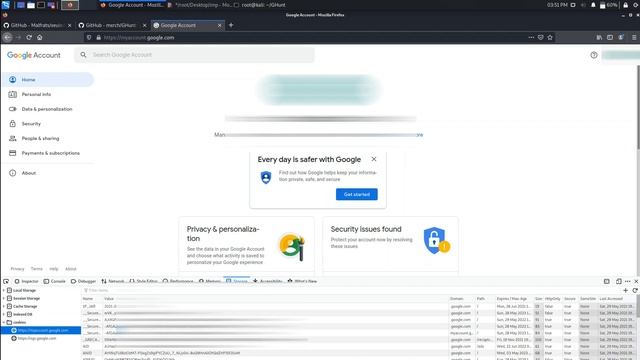Open the Firefox hamburger menu
The image size is (640, 360).
pos(634,38)
